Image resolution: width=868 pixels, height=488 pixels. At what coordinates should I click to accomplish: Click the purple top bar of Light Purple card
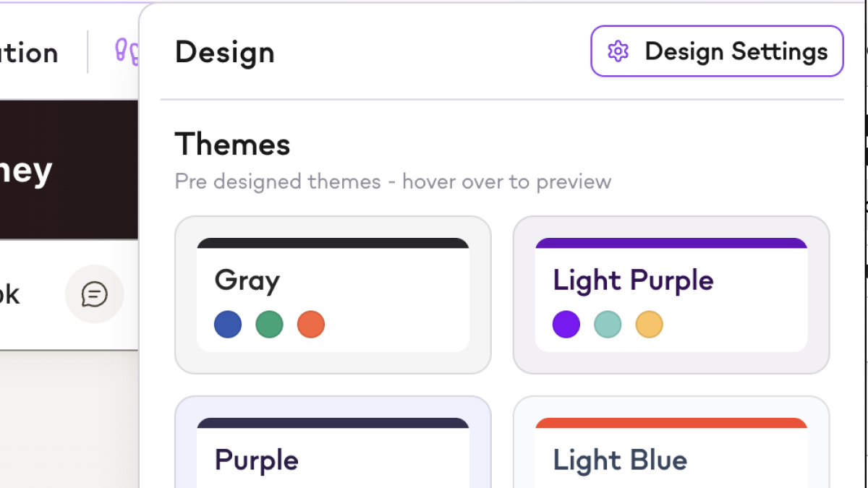tap(671, 243)
